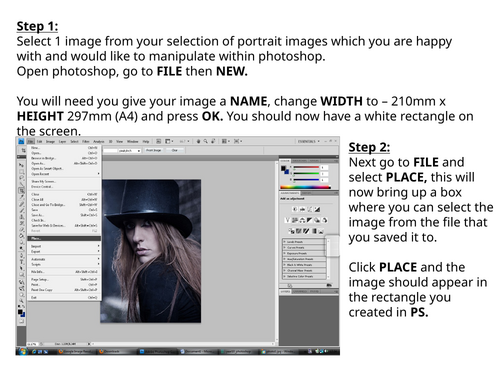This screenshot has width=500, height=375.
Task: Open the Filter menu
Action: point(86,141)
